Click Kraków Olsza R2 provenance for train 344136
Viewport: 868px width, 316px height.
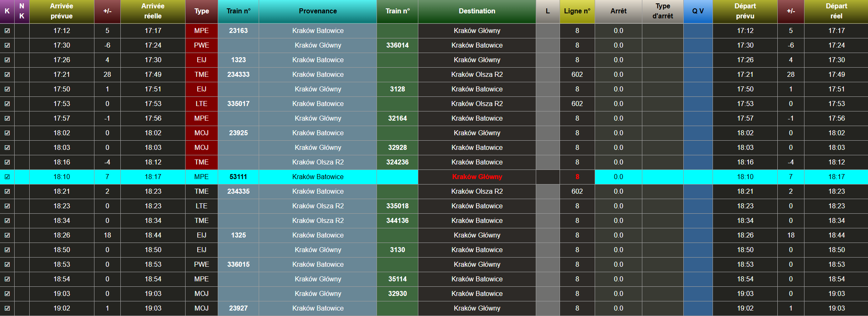click(318, 220)
